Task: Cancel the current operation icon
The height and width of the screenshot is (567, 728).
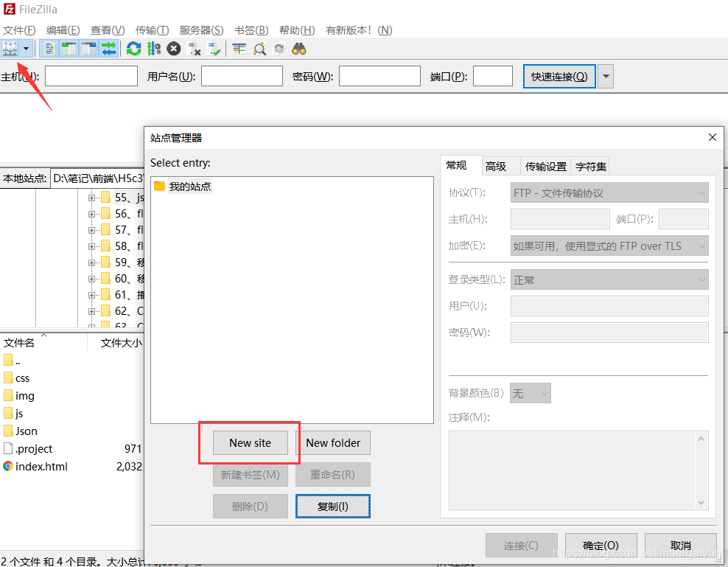Action: (x=174, y=49)
